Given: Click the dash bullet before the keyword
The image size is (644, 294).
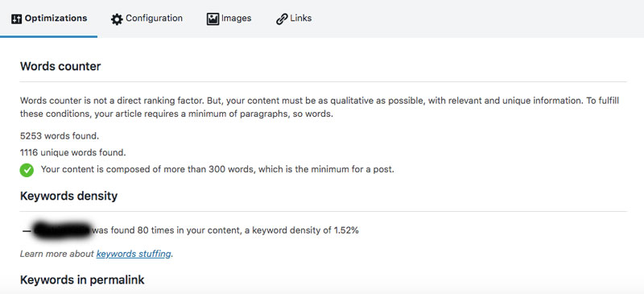Looking at the screenshot, I should click(27, 230).
